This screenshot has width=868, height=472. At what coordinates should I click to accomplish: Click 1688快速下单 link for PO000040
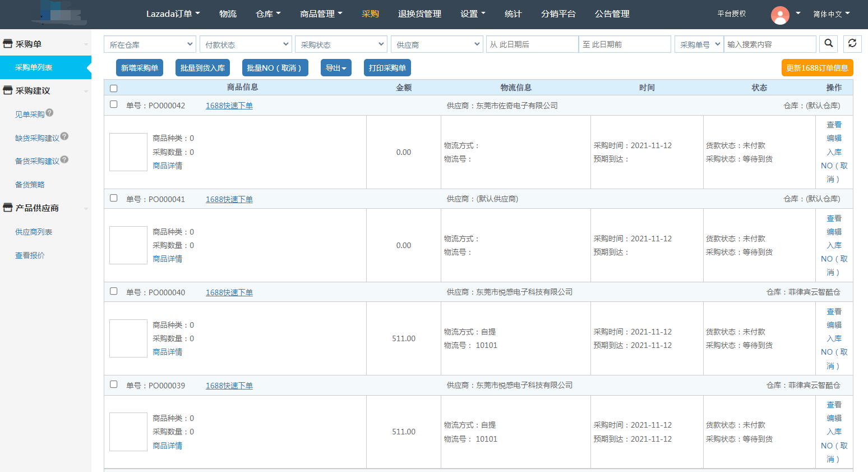point(229,292)
